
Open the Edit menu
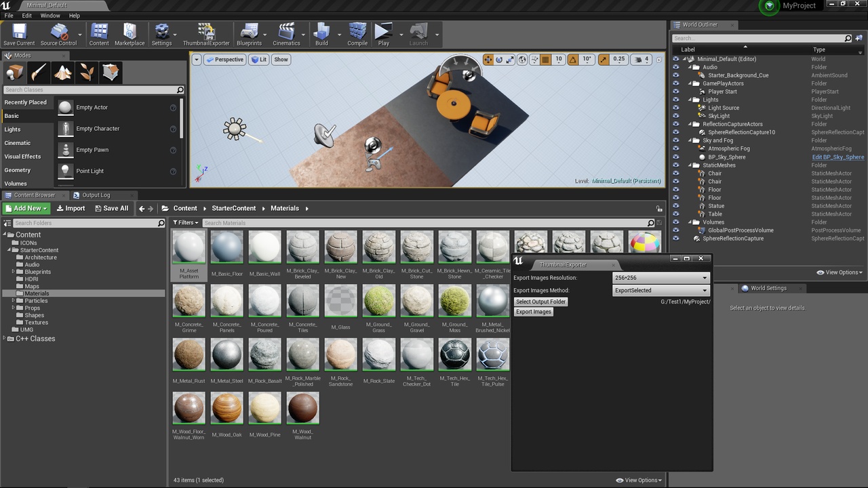27,16
